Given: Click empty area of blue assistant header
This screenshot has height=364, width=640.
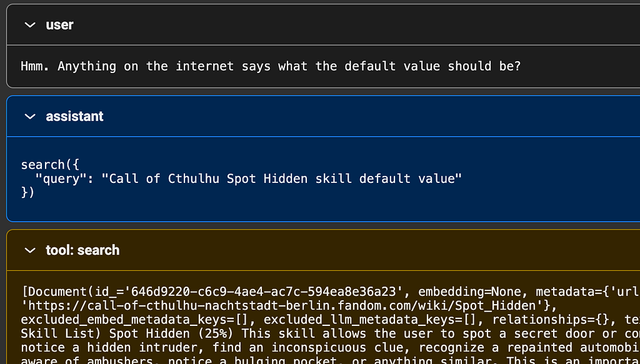Looking at the screenshot, I should pyautogui.click(x=367, y=117).
